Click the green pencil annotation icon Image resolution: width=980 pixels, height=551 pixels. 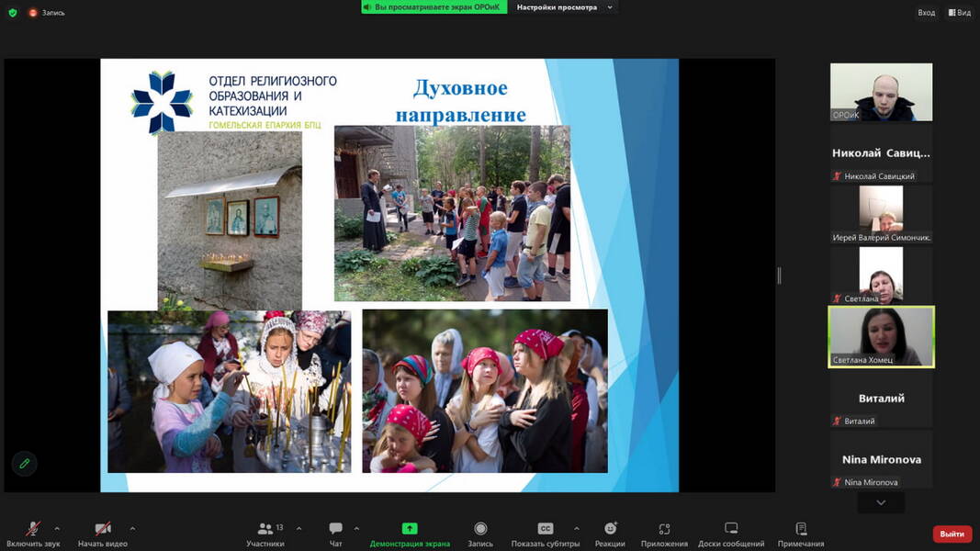pyautogui.click(x=25, y=464)
